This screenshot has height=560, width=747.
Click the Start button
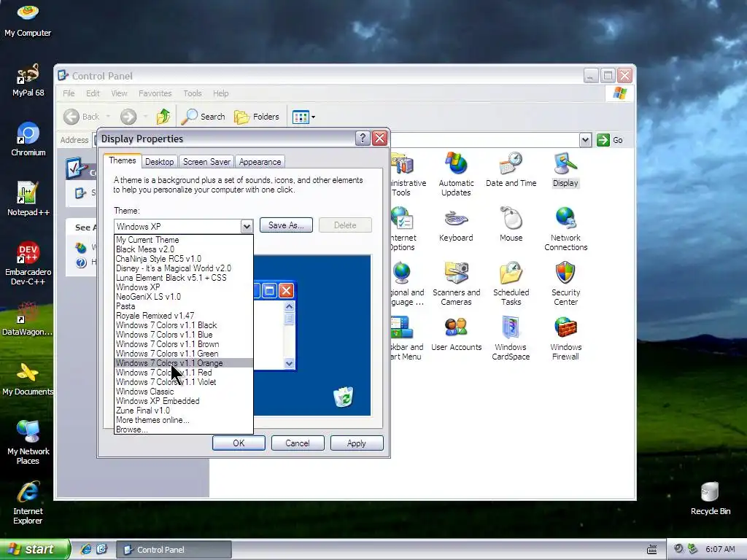click(x=34, y=549)
